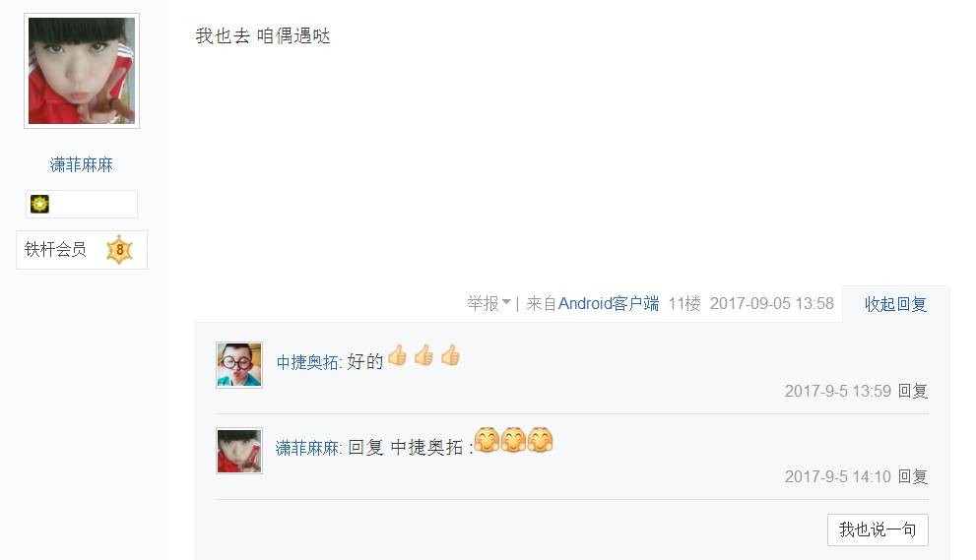Open 潇菲麻麻's large profile avatar
Viewport: 976px width, 560px height.
pyautogui.click(x=82, y=71)
